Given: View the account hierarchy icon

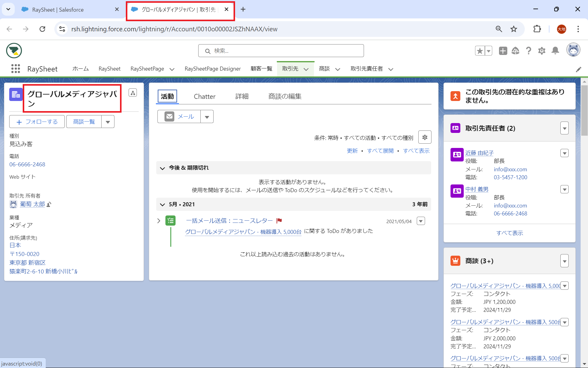Looking at the screenshot, I should [x=133, y=93].
